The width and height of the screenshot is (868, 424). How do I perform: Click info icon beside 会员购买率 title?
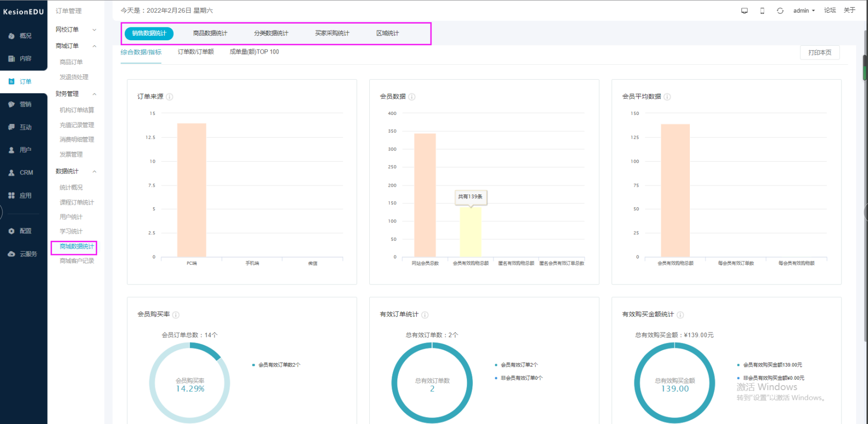tap(176, 315)
